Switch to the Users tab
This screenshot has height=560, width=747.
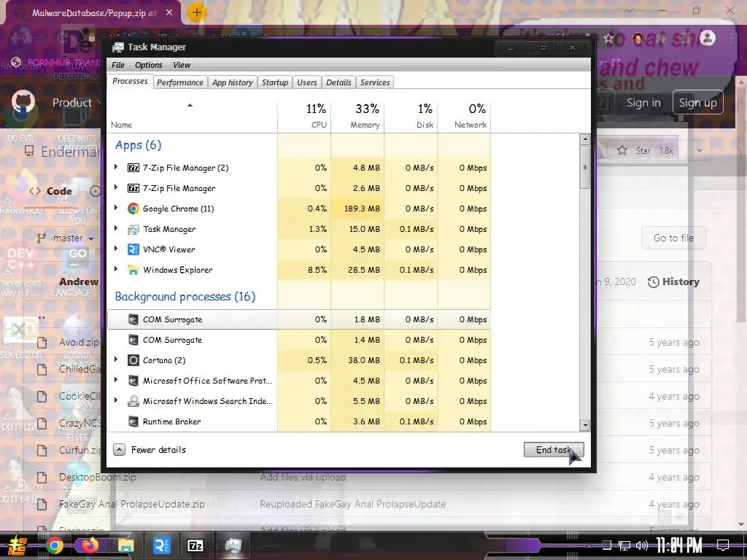click(x=307, y=82)
